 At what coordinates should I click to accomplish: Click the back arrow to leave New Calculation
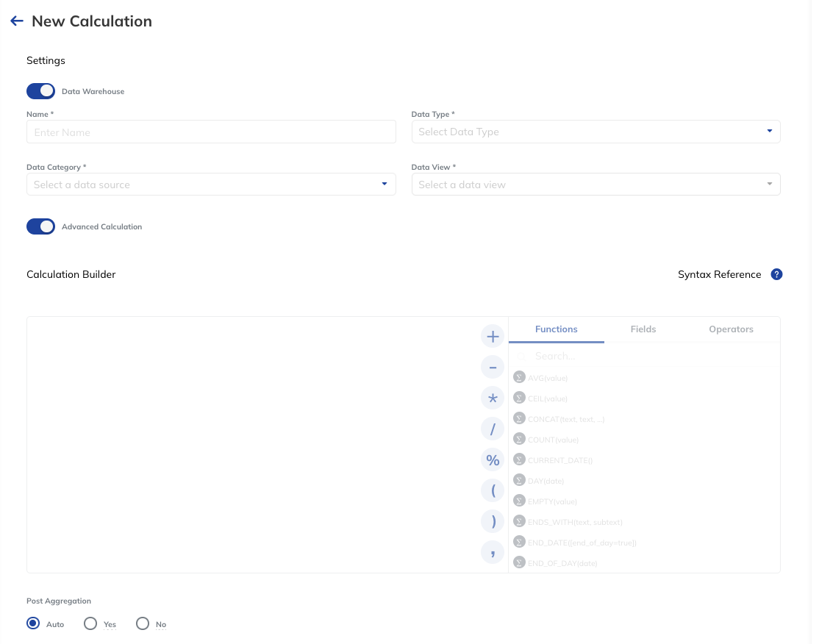[x=16, y=21]
